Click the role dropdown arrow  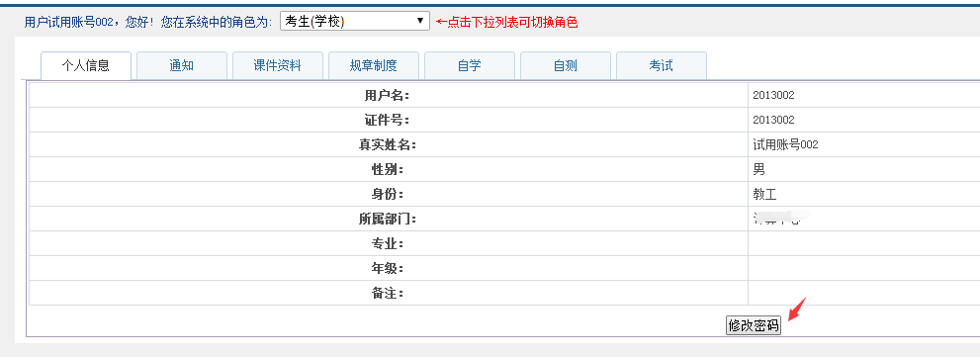420,21
